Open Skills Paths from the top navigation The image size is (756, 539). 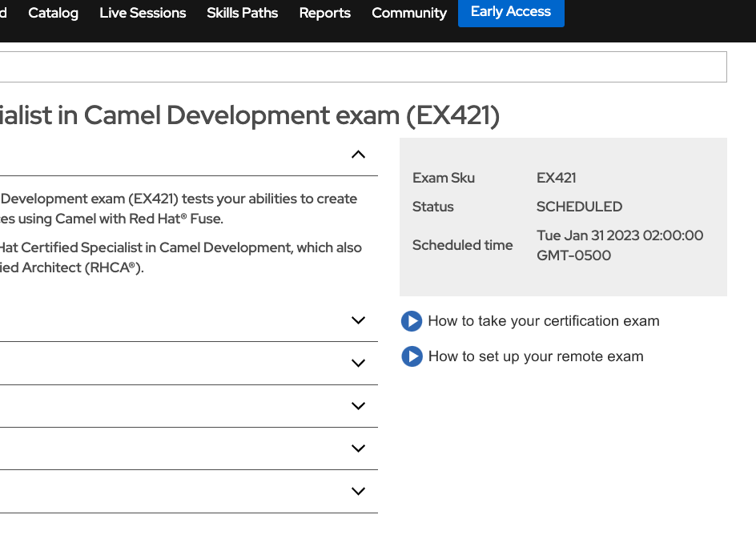[242, 13]
